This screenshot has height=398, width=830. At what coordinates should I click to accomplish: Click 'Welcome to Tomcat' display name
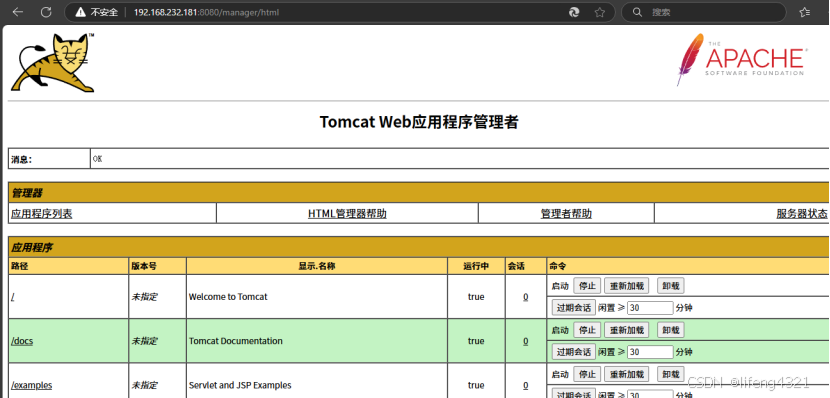click(x=228, y=297)
